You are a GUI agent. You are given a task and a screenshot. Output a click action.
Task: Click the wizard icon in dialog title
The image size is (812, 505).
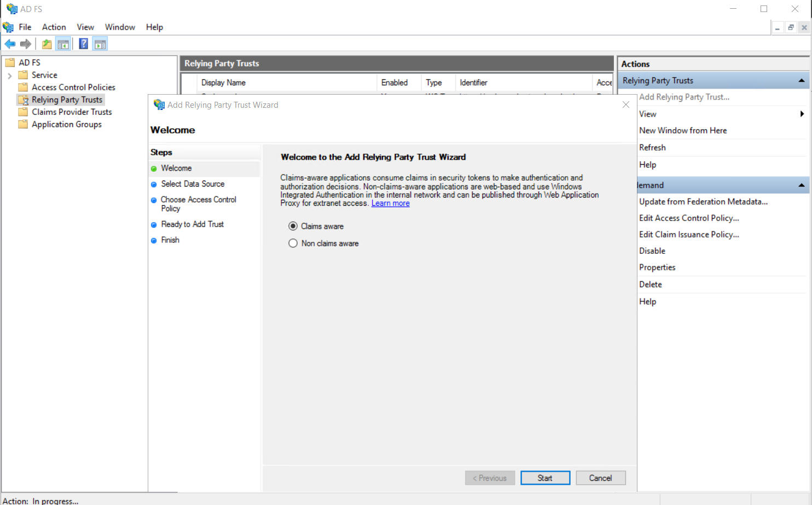pyautogui.click(x=159, y=105)
